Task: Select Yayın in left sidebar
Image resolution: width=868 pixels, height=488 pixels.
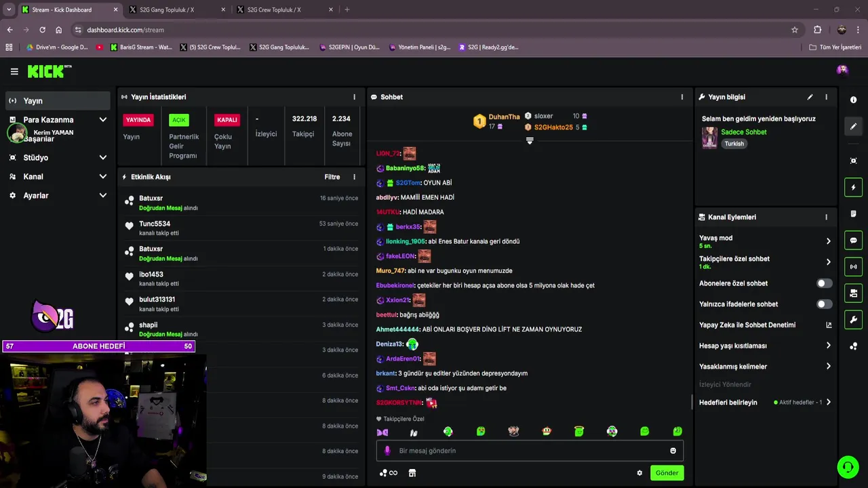Action: (58, 101)
